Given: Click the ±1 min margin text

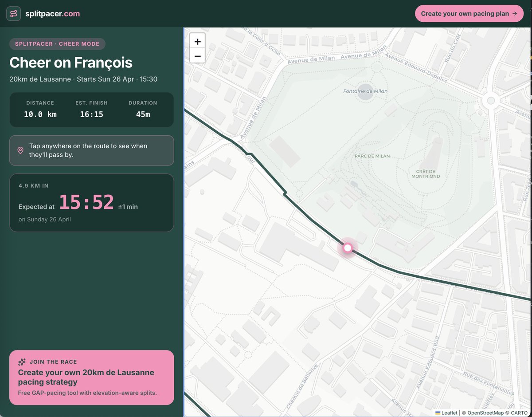Looking at the screenshot, I should [128, 207].
